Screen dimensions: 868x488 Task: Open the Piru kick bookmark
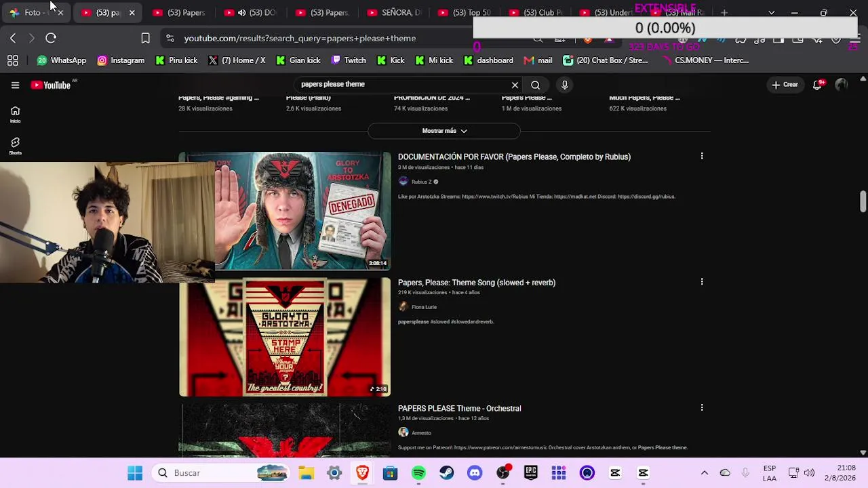[x=176, y=60]
